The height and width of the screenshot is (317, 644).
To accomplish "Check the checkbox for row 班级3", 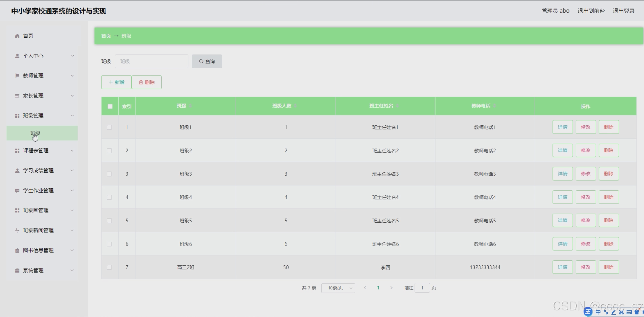I will [x=109, y=174].
